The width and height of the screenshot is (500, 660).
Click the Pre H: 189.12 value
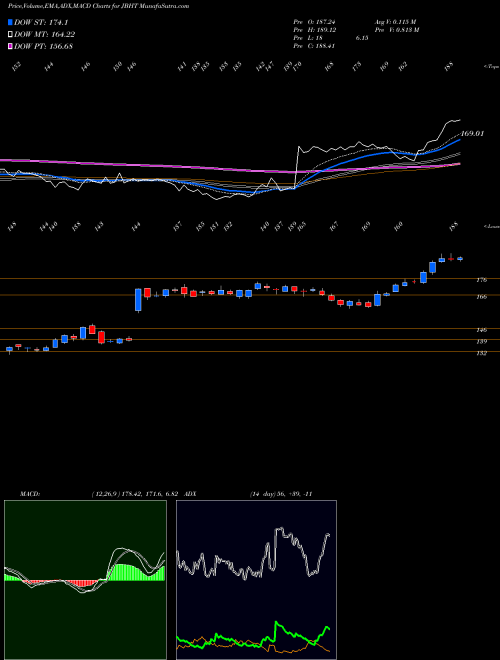(x=314, y=30)
